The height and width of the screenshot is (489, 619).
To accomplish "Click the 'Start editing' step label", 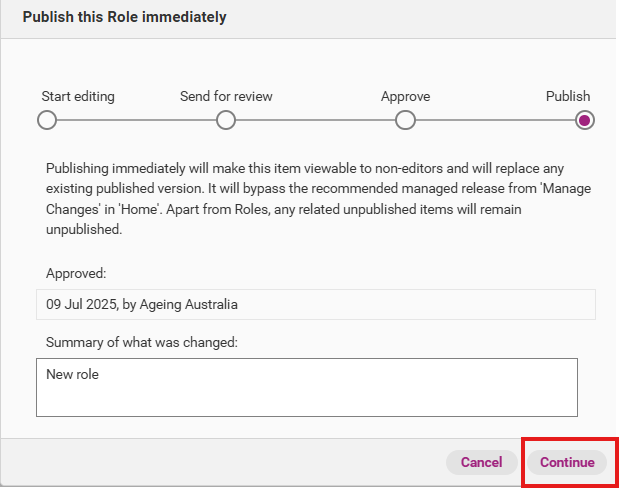I will (78, 97).
